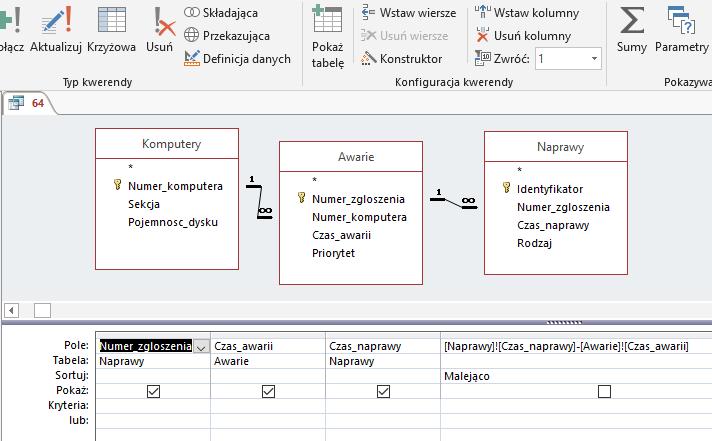
Task: Click Usuń wiersze in the ribbon
Action: point(404,35)
